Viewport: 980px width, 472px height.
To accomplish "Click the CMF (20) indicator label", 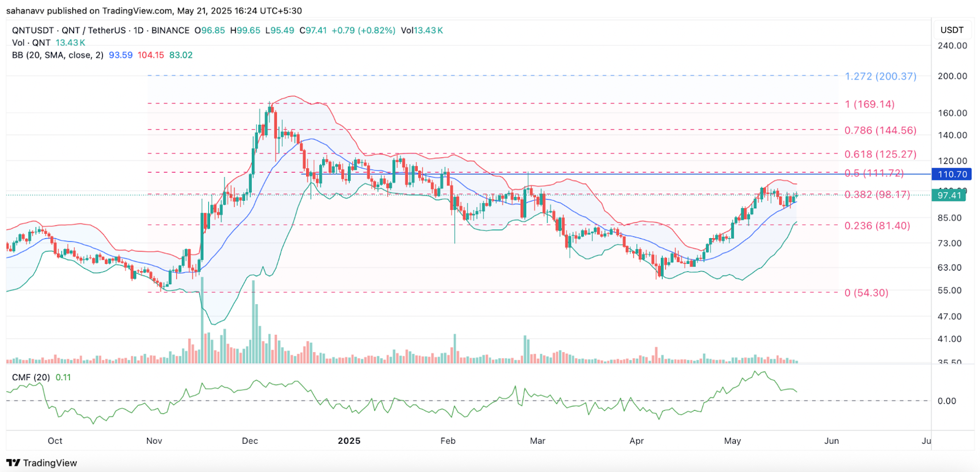I will 31,377.
